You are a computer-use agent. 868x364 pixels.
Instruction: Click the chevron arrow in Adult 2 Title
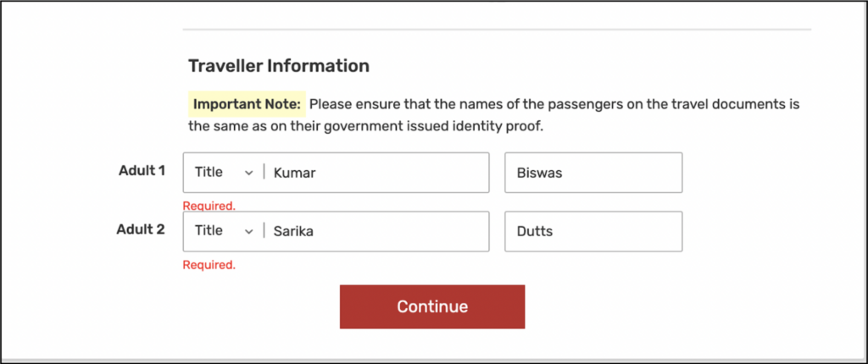tap(248, 231)
